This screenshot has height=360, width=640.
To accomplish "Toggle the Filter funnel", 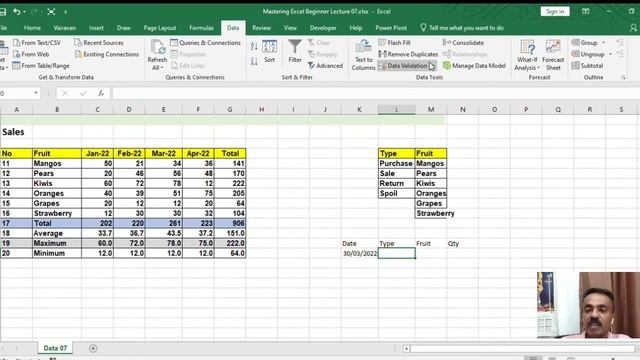I will (295, 51).
